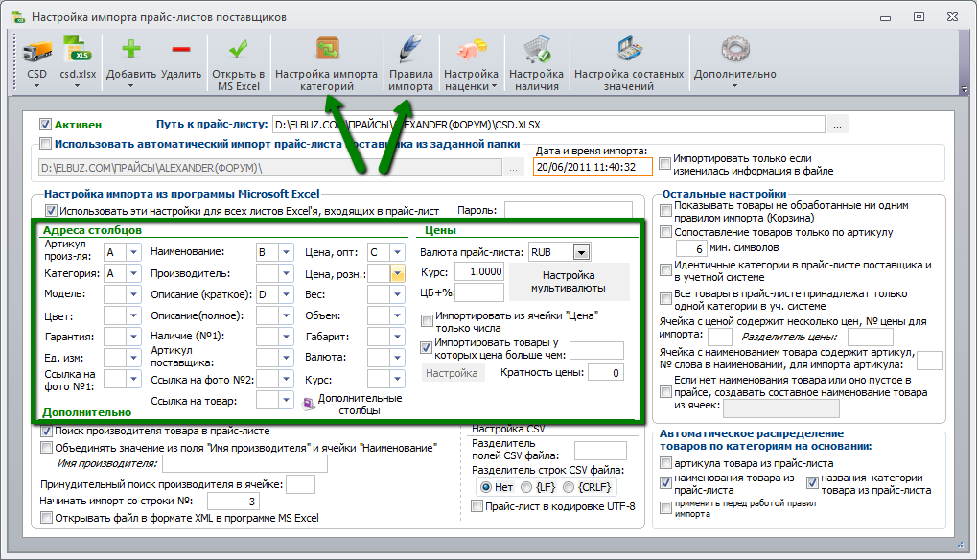Select the Нет CSV line separator radio

coord(486,487)
